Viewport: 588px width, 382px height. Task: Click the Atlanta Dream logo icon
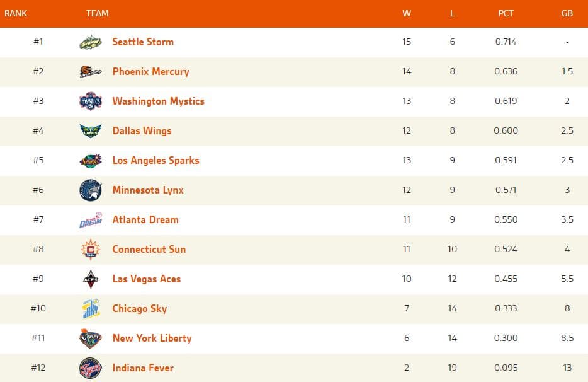pyautogui.click(x=91, y=220)
